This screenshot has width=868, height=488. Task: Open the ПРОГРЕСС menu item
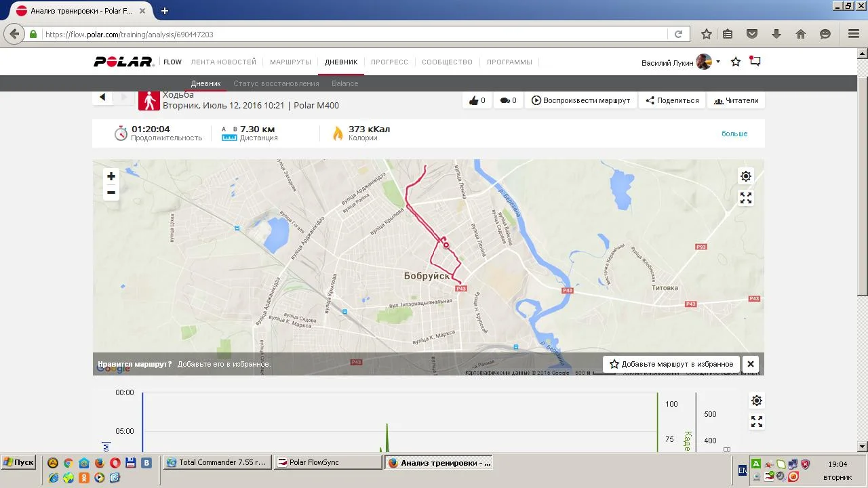(x=389, y=62)
